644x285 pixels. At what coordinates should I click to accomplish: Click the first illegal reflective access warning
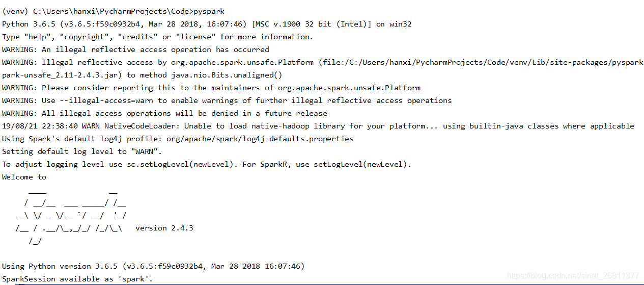(135, 49)
